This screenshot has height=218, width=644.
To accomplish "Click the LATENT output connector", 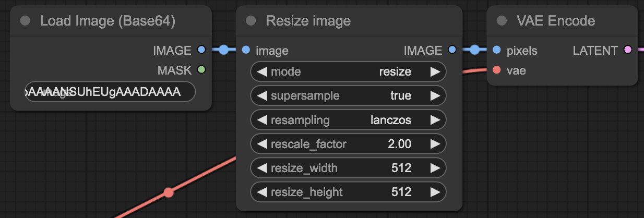I will click(x=628, y=50).
